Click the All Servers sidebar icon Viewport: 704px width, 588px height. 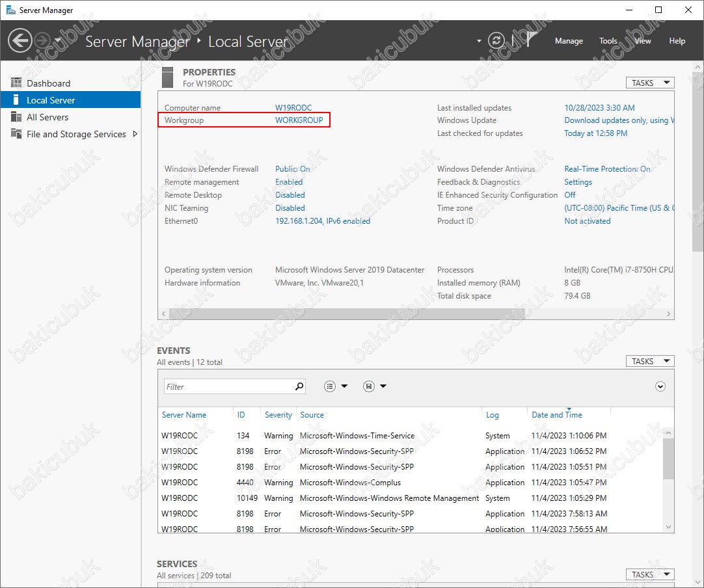click(16, 116)
